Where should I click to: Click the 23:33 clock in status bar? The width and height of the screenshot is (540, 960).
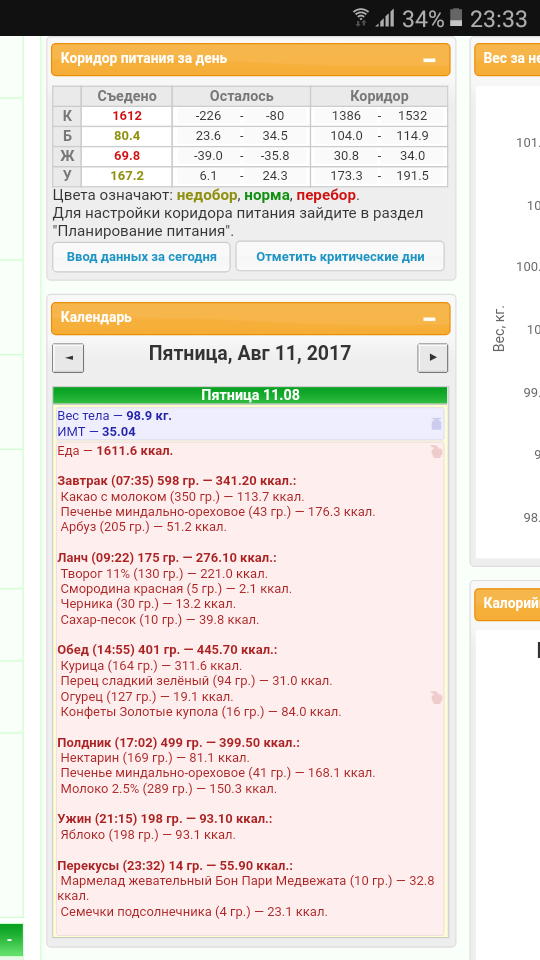point(498,19)
